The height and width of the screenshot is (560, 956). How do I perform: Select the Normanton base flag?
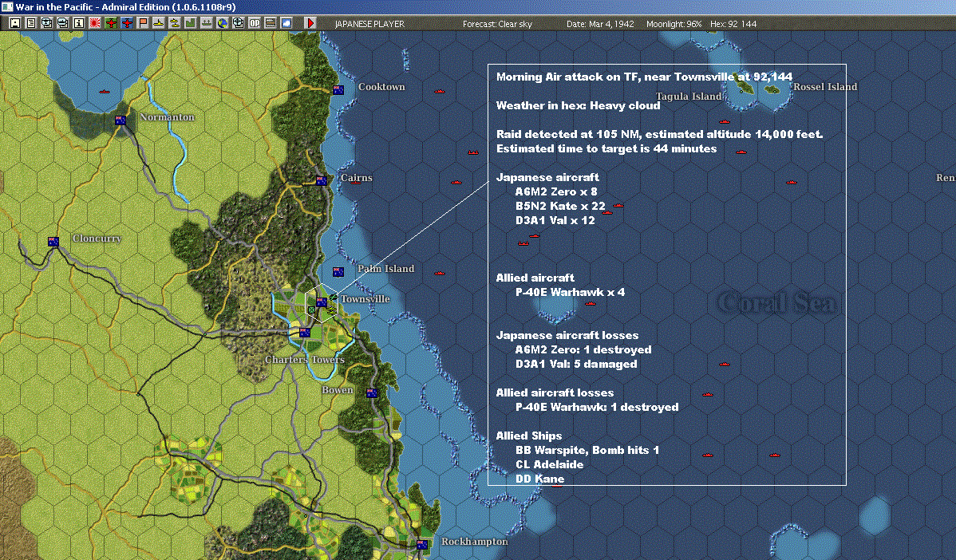[x=120, y=120]
